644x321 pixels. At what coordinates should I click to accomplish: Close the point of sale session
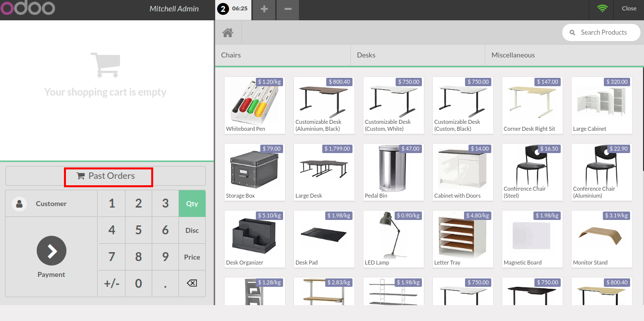(x=629, y=8)
